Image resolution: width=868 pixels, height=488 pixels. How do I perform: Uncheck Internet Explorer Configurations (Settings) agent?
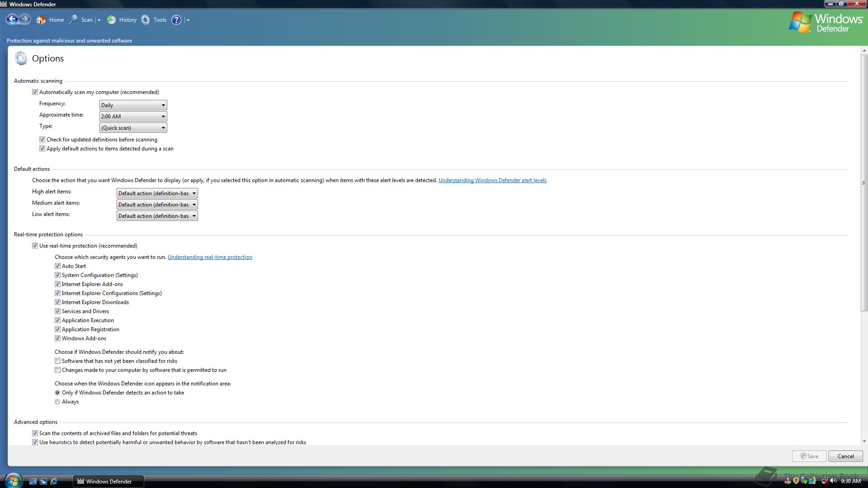click(x=57, y=293)
